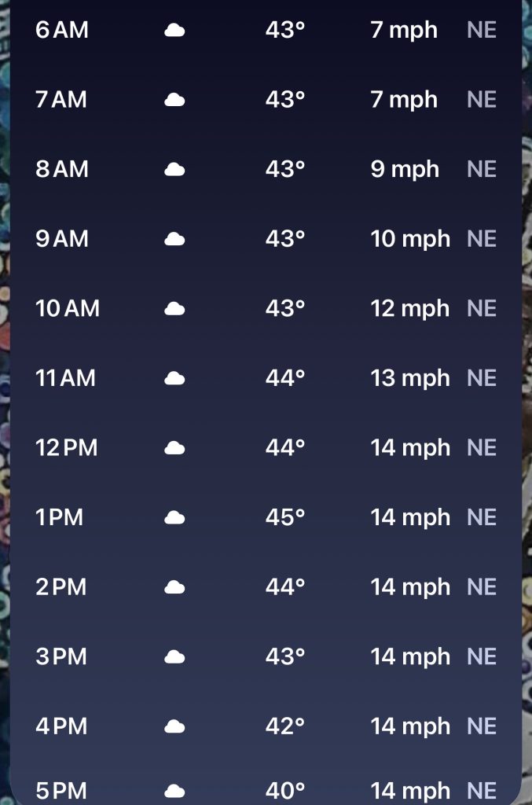Tap the 9 AM hour label

tap(61, 239)
